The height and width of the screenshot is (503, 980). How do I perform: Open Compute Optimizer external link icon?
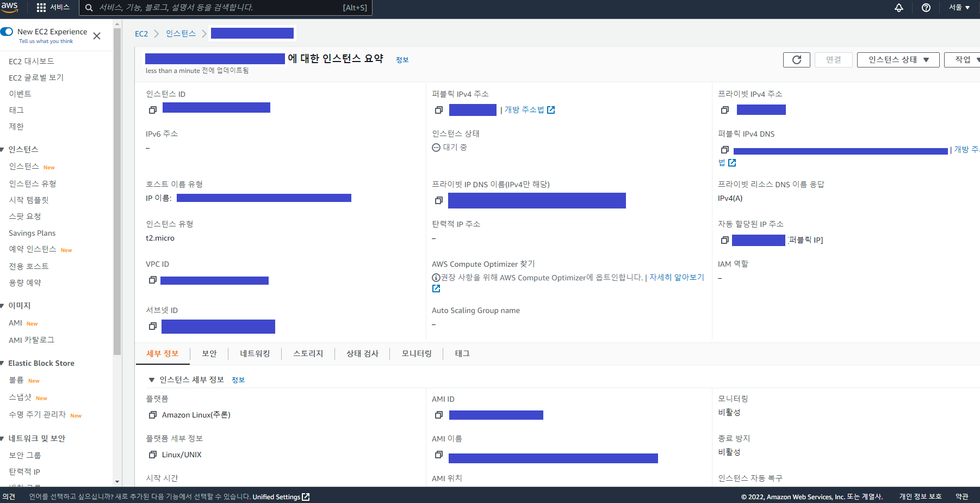point(436,289)
